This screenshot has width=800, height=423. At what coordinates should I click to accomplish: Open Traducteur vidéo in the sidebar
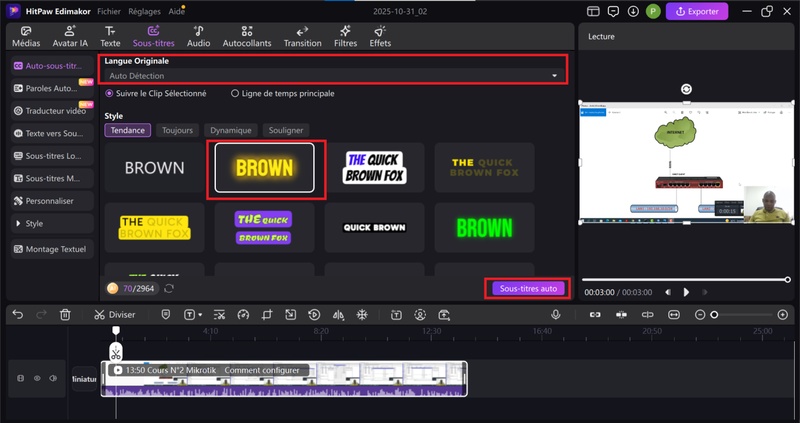(52, 111)
